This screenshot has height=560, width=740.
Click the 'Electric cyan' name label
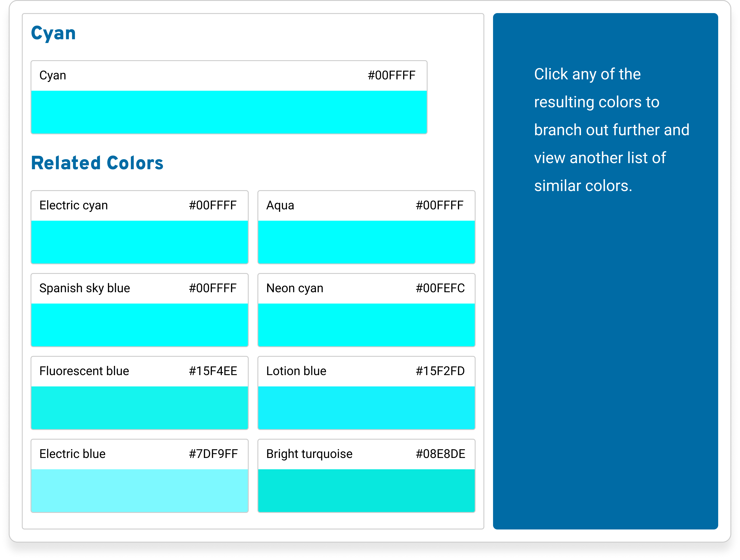coord(74,206)
